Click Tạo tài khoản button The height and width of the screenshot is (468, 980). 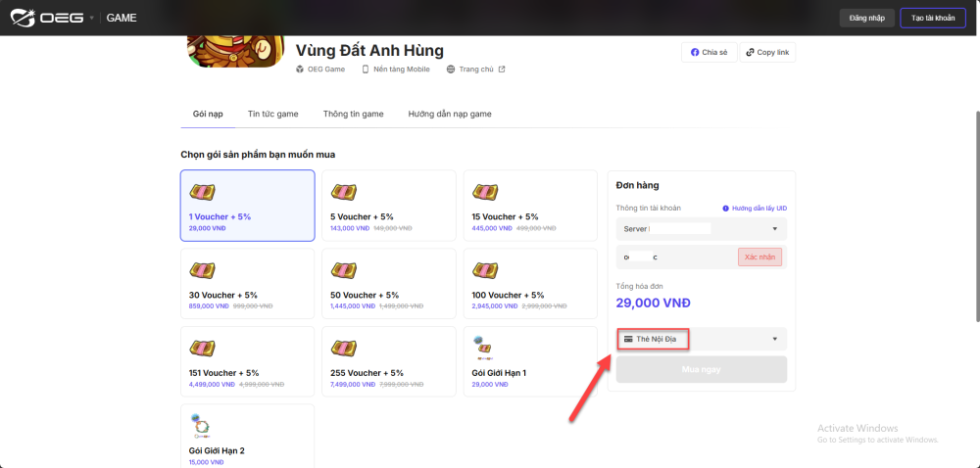click(932, 18)
